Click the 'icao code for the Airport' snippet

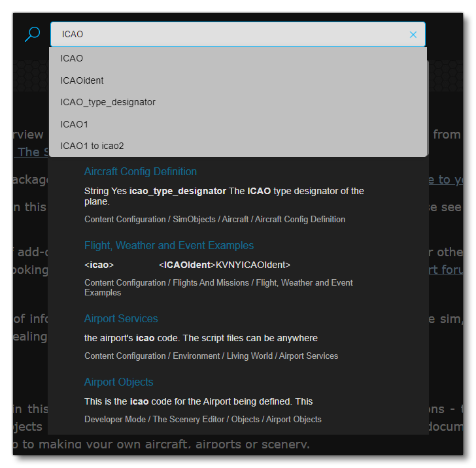[198, 401]
